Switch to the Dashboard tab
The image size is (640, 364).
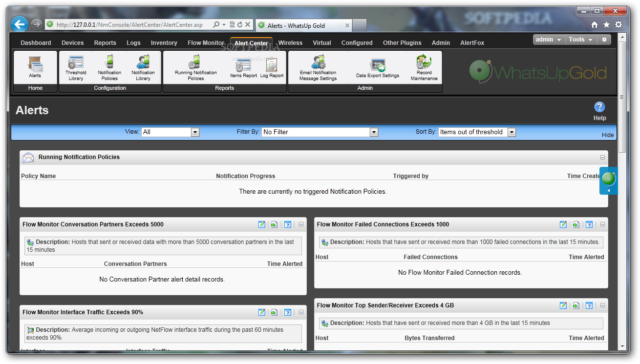click(36, 43)
